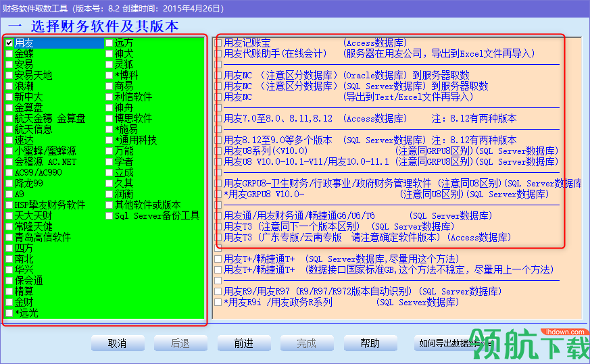Enable the 新中大 checkbox
Screen dimensions: 590x364
click(9, 97)
